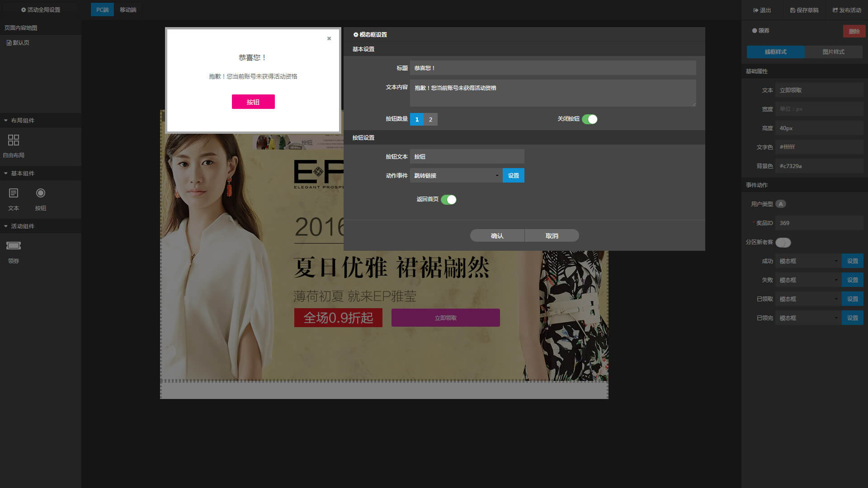The height and width of the screenshot is (488, 868).
Task: Click the 发布活动 publish button
Action: click(847, 10)
